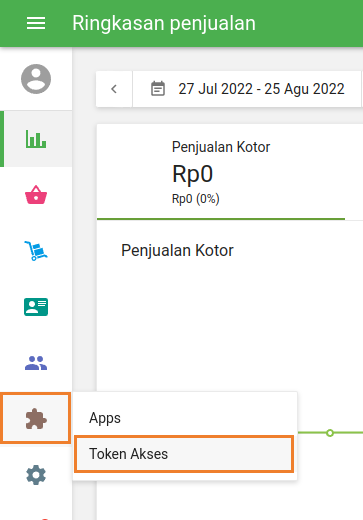Open the integrations puzzle piece icon
The image size is (363, 520).
[36, 419]
